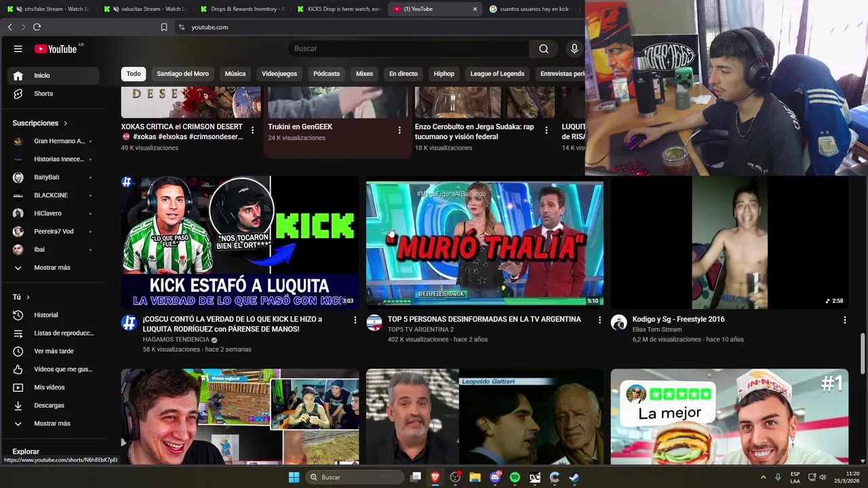
Task: Open the Tú section heading
Action: 21,297
